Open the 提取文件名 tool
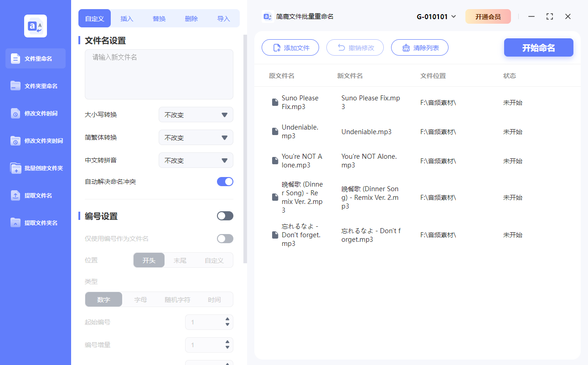 35,195
